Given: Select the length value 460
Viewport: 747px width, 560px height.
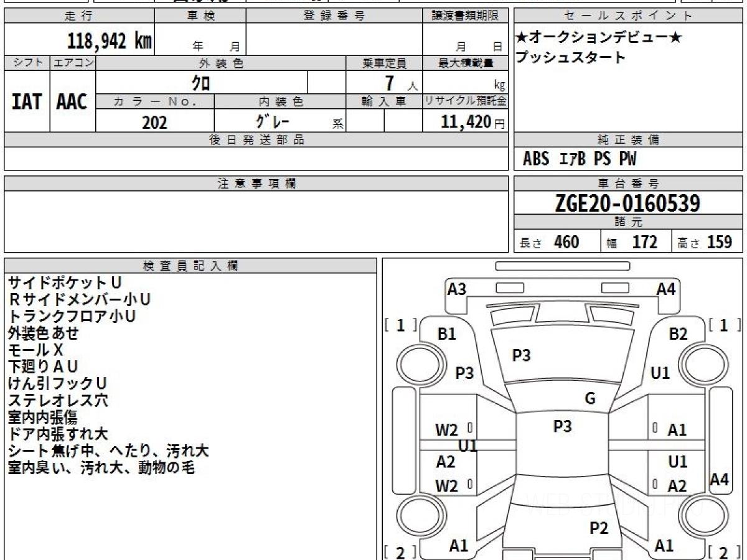Looking at the screenshot, I should coord(566,241).
